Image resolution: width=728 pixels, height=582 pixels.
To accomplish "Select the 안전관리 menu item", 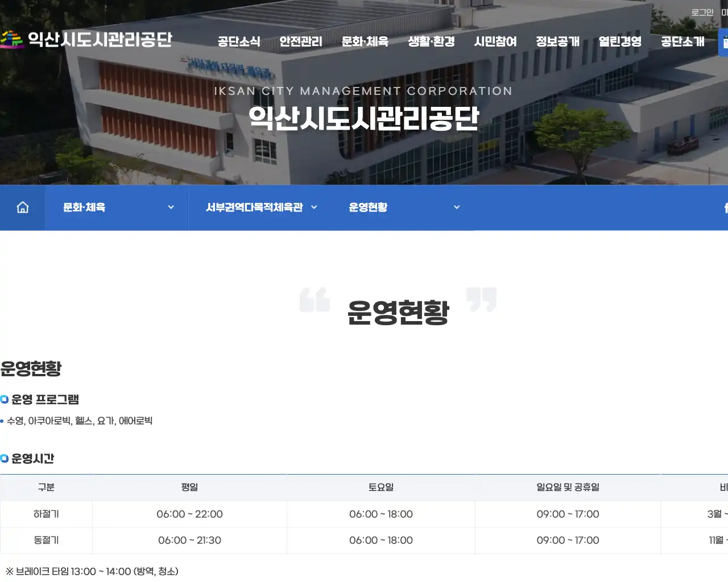I will tap(301, 41).
